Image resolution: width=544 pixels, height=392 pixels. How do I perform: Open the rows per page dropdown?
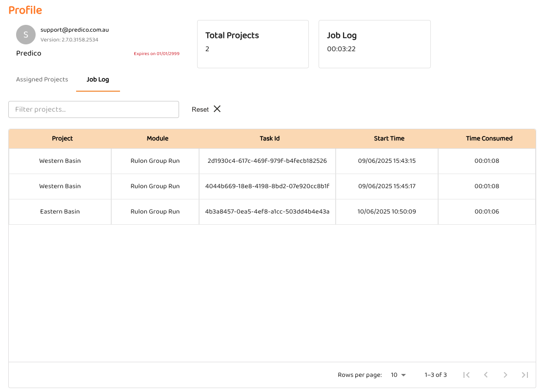398,375
